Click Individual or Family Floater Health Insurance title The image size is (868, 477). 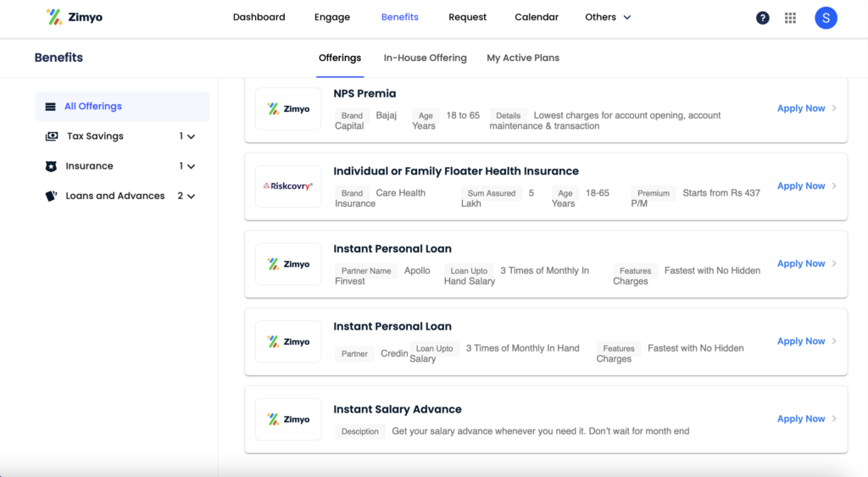pyautogui.click(x=456, y=171)
